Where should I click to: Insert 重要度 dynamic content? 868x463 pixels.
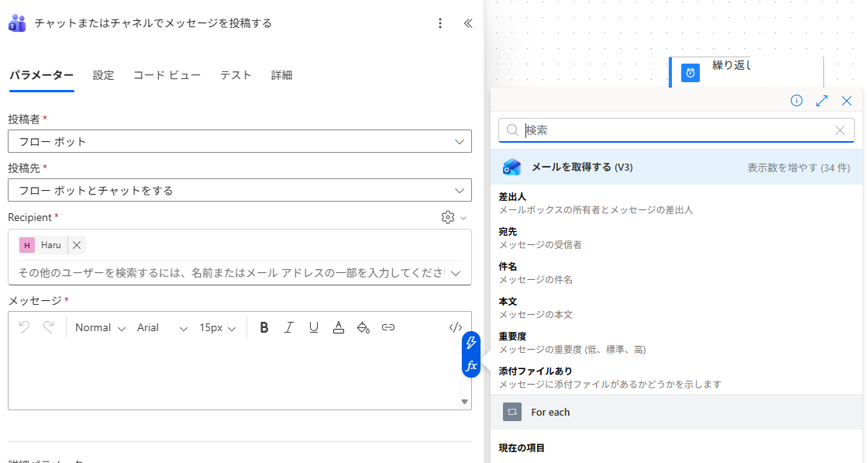tap(677, 343)
